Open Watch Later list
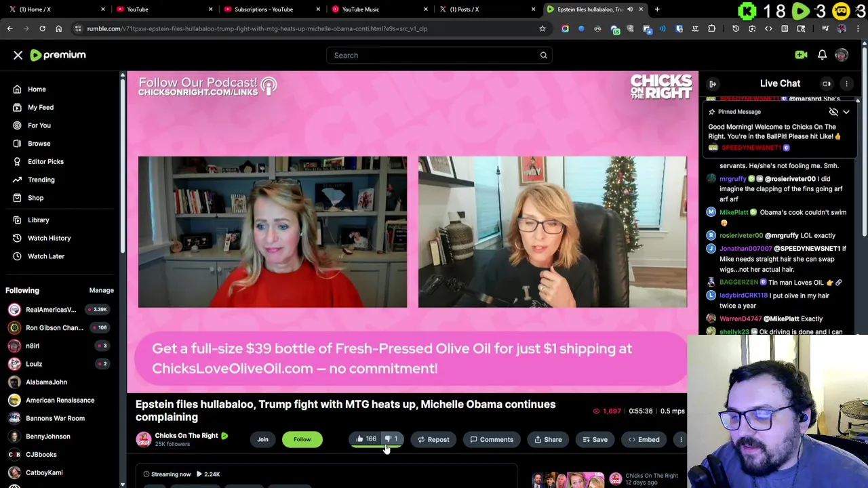The width and height of the screenshot is (868, 488). 46,256
